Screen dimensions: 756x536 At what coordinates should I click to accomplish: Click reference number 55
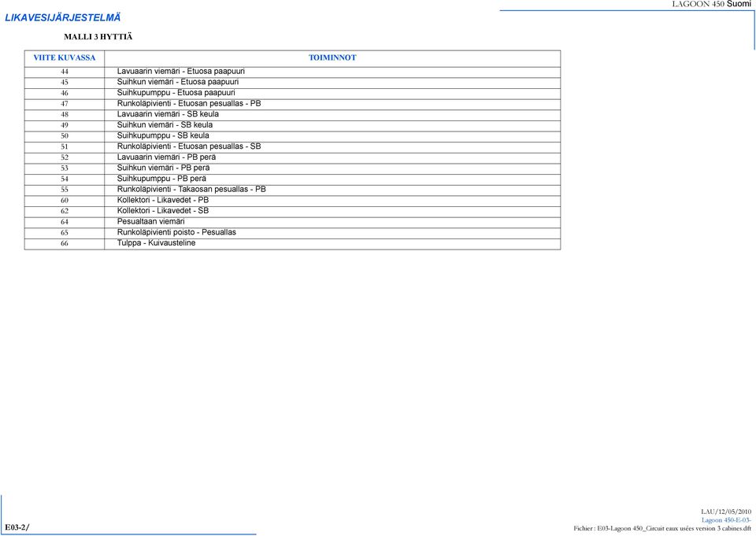[x=65, y=190]
